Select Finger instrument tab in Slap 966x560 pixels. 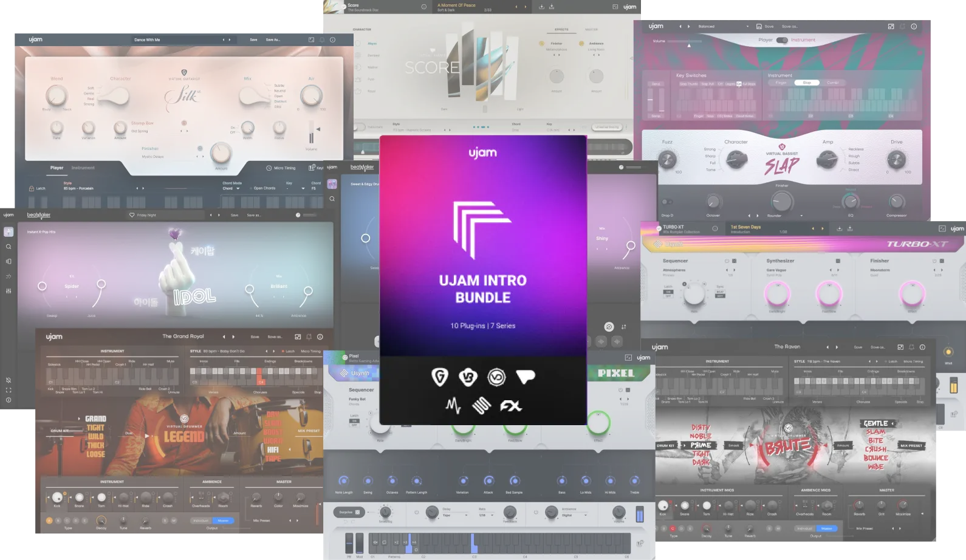pyautogui.click(x=781, y=83)
